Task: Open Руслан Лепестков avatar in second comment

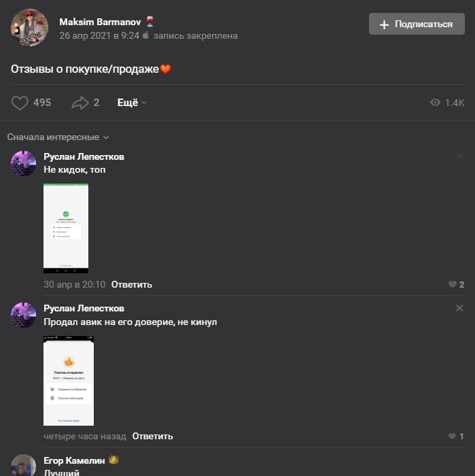Action: pos(23,315)
